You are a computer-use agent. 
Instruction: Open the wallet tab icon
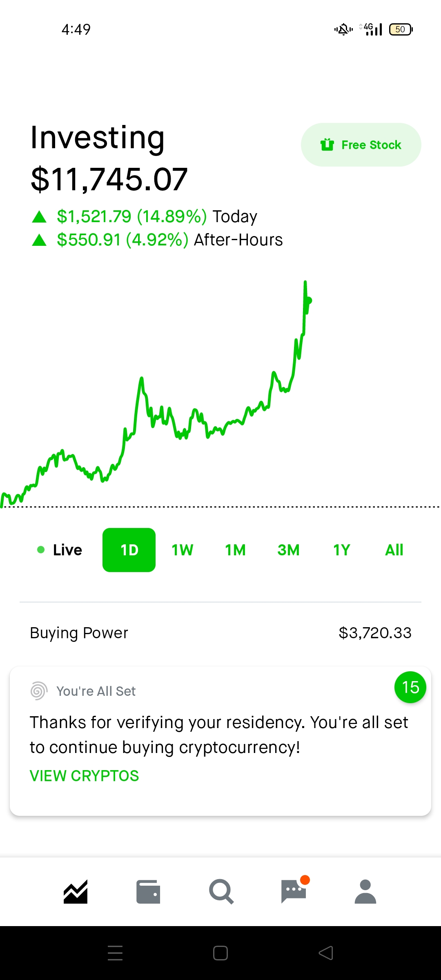tap(148, 891)
